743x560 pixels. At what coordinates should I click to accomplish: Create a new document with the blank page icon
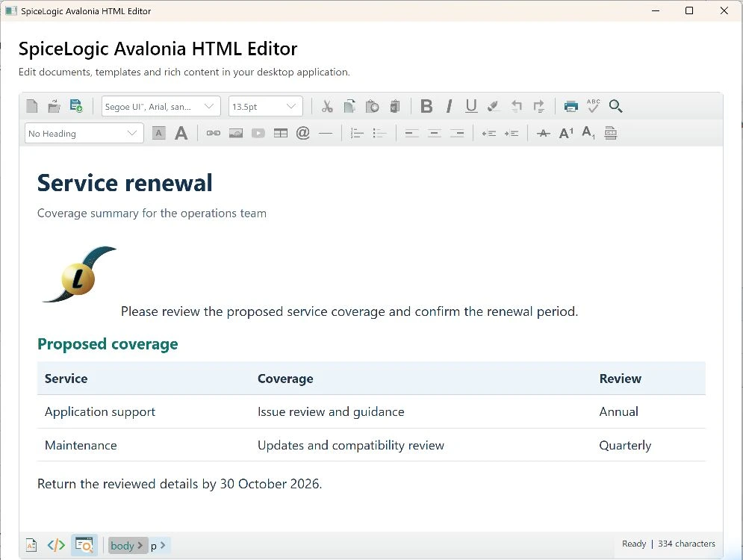pos(32,106)
